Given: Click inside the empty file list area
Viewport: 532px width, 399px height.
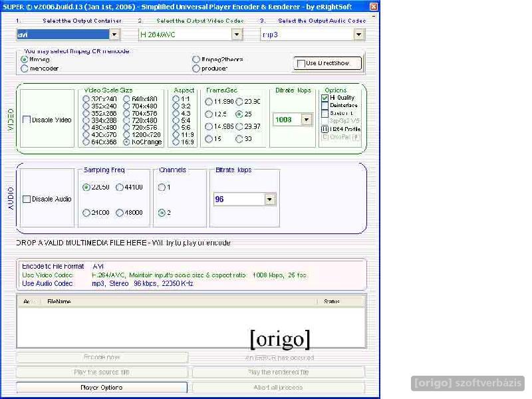Looking at the screenshot, I should (192, 327).
